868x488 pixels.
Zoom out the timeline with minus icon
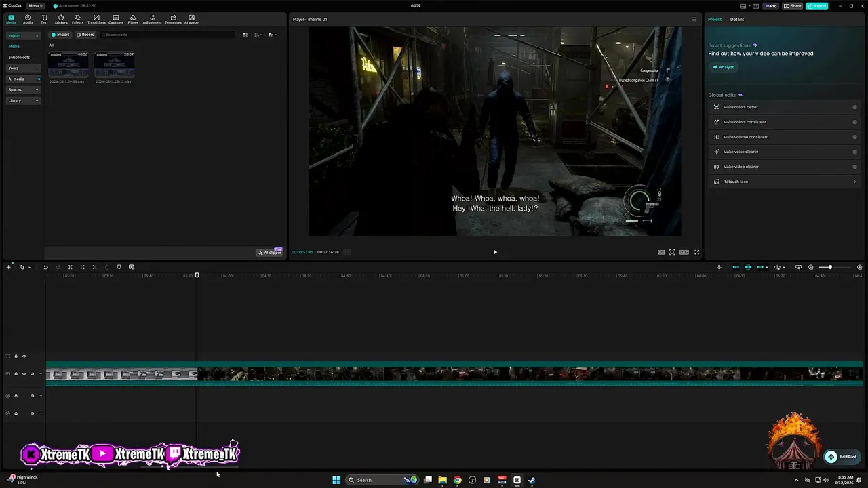coord(810,267)
